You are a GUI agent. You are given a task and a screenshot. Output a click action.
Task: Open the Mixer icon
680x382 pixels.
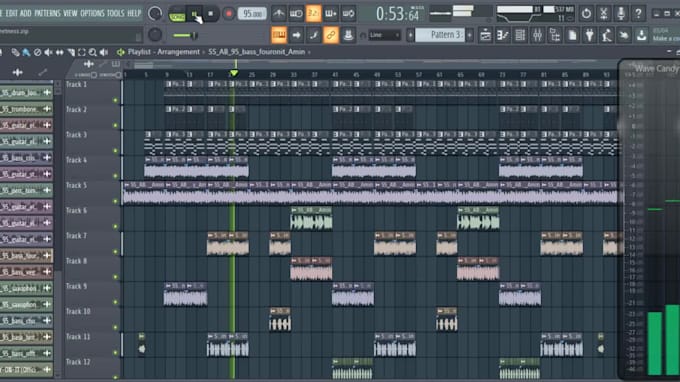pyautogui.click(x=537, y=35)
